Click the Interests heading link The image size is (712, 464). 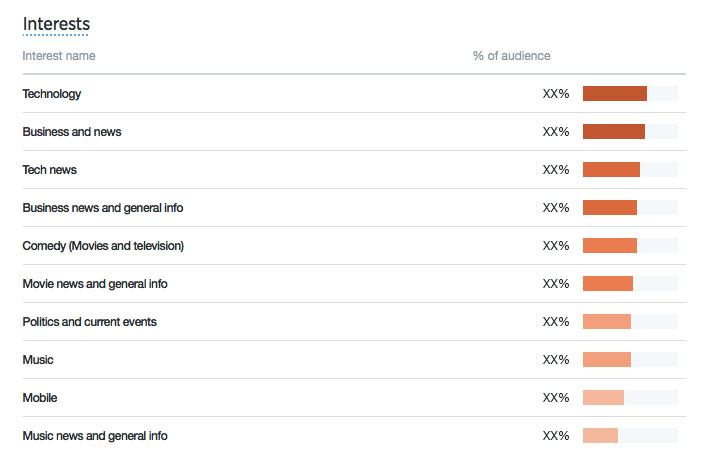(x=56, y=23)
